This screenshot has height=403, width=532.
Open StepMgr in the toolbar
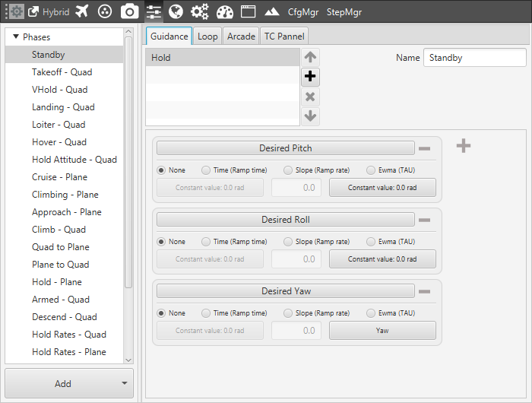(344, 12)
